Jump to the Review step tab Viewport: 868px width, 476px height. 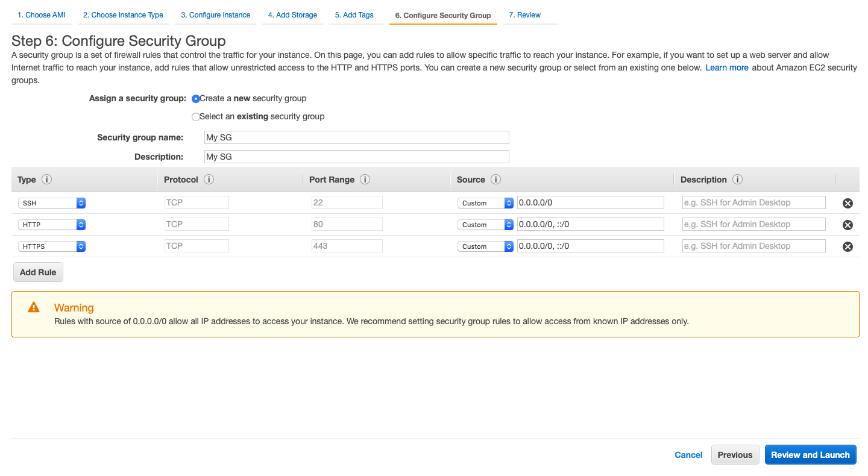pyautogui.click(x=525, y=15)
